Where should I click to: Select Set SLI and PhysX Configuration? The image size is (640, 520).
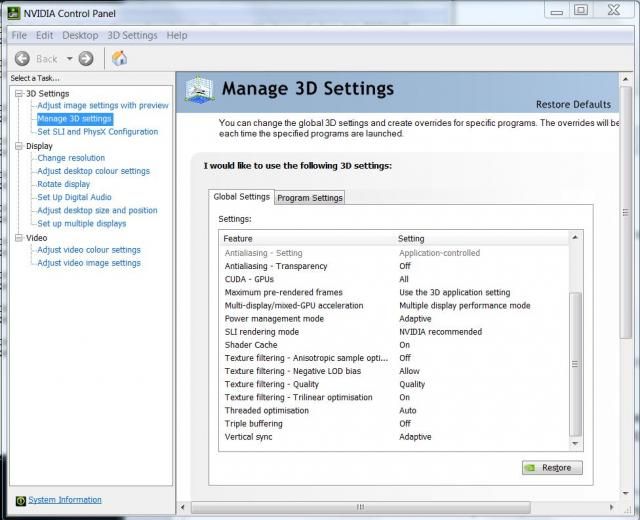click(x=98, y=131)
